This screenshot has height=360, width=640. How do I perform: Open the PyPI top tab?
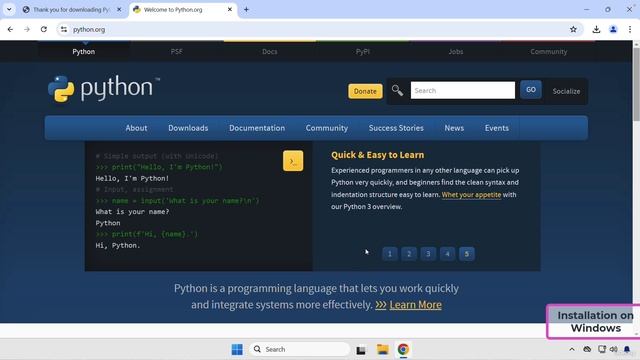tap(362, 51)
